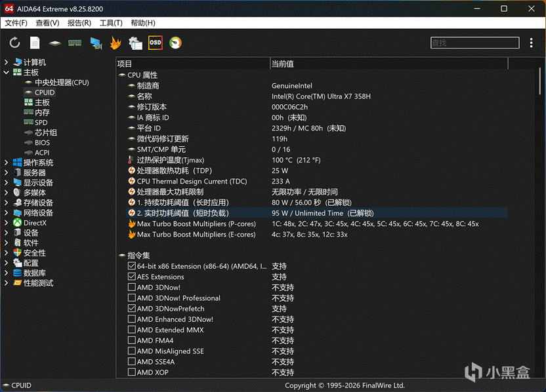
Task: Toggle the 64-bit x86 Extension checkbox
Action: tap(132, 265)
